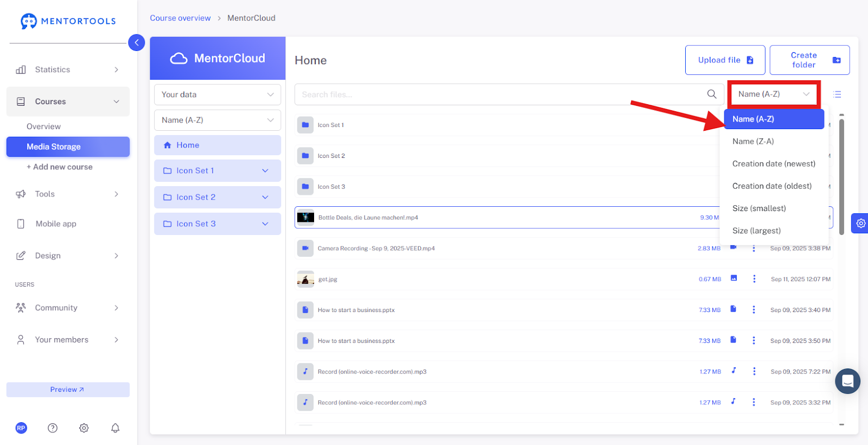Open the Icon Set 3 folder row icon
868x445 pixels.
[305, 187]
